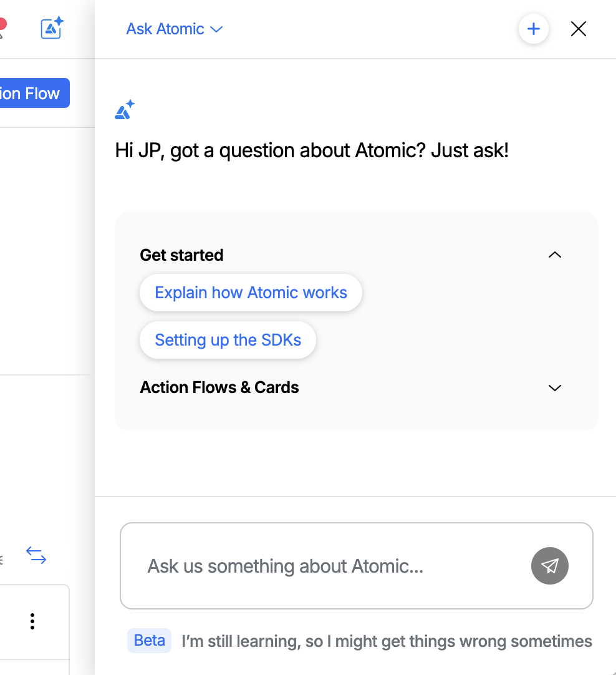The image size is (616, 675).
Task: Click the Get started section header
Action: click(x=181, y=255)
